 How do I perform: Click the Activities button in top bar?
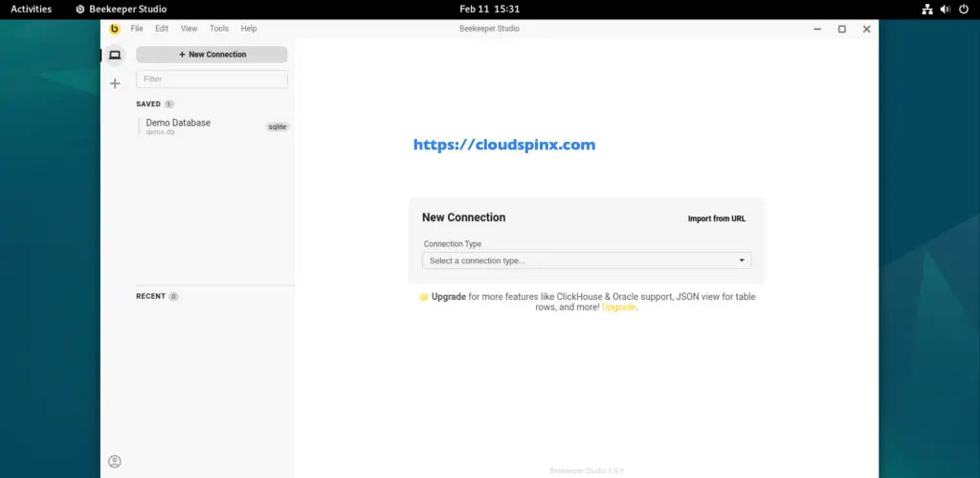pyautogui.click(x=32, y=10)
